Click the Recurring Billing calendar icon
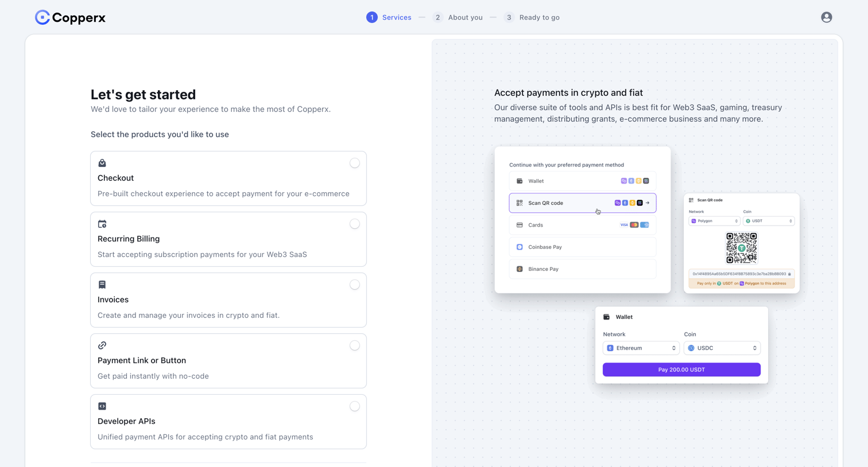Image resolution: width=868 pixels, height=467 pixels. [102, 224]
